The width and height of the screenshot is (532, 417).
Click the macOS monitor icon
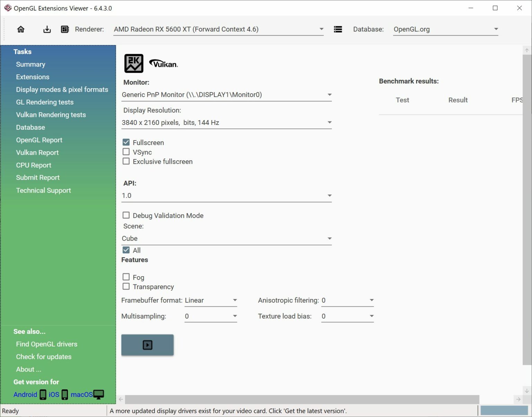pos(99,395)
